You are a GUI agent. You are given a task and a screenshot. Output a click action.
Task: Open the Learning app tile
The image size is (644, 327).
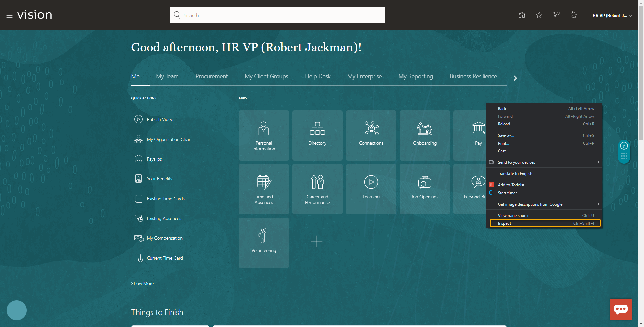tap(371, 189)
